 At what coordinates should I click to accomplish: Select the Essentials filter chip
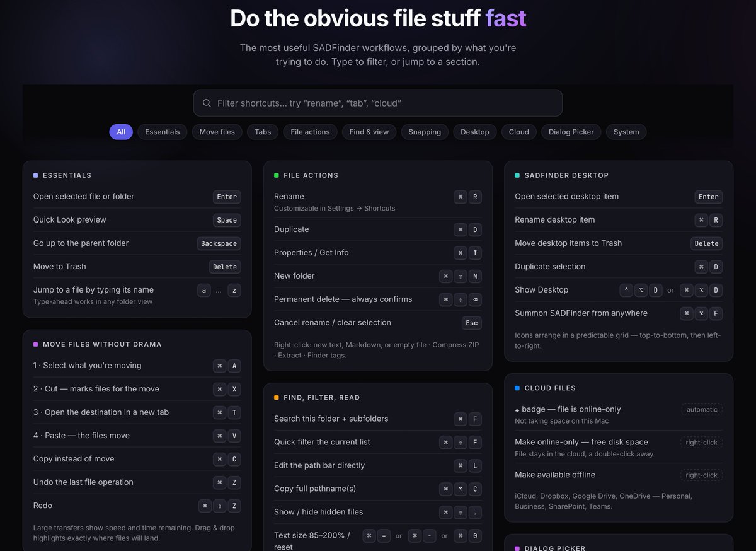point(163,132)
